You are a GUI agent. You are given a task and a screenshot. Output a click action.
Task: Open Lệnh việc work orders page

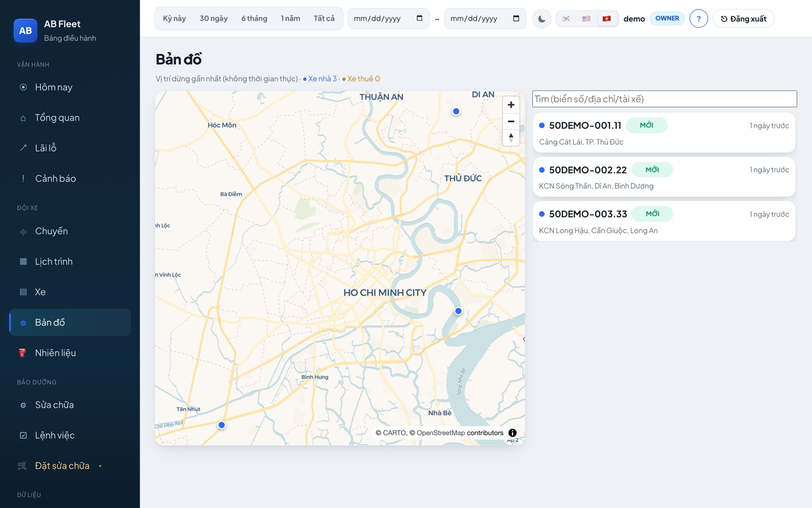pyautogui.click(x=70, y=435)
